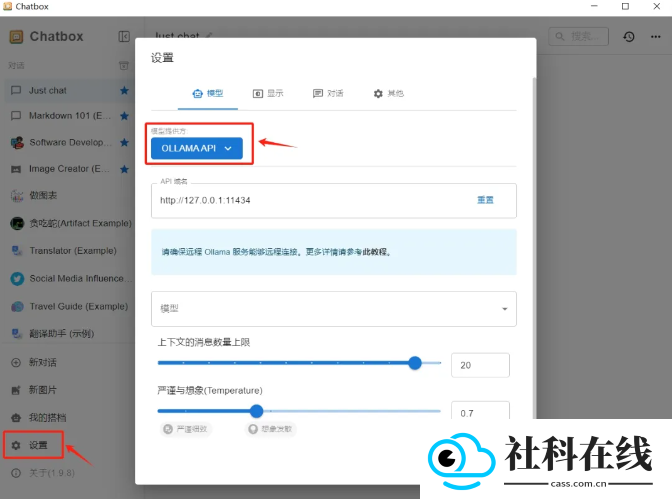Open the OLLAMA API provider dropdown
672x499 pixels.
(x=197, y=148)
